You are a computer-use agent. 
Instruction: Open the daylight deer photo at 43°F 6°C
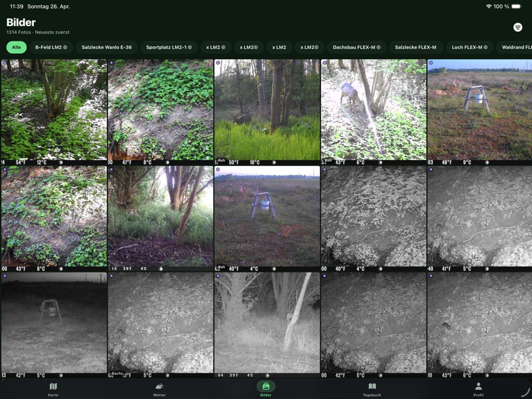click(x=374, y=112)
